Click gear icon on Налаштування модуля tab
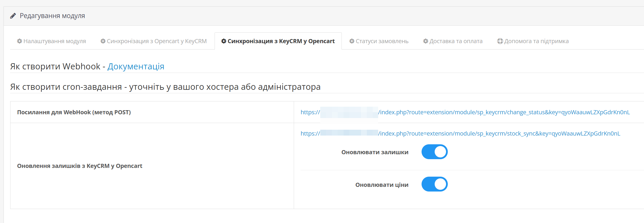The height and width of the screenshot is (223, 644). point(20,41)
